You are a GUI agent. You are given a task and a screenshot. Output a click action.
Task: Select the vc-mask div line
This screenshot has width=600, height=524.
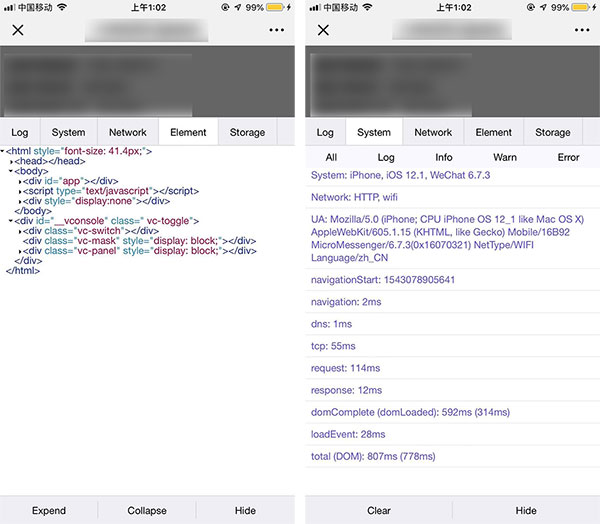(x=139, y=241)
